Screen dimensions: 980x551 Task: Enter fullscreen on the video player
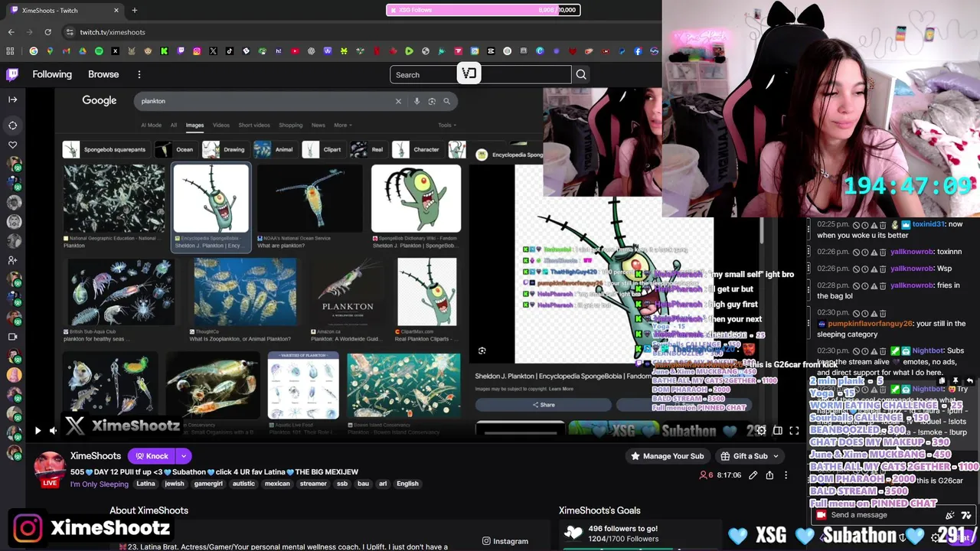coord(794,431)
